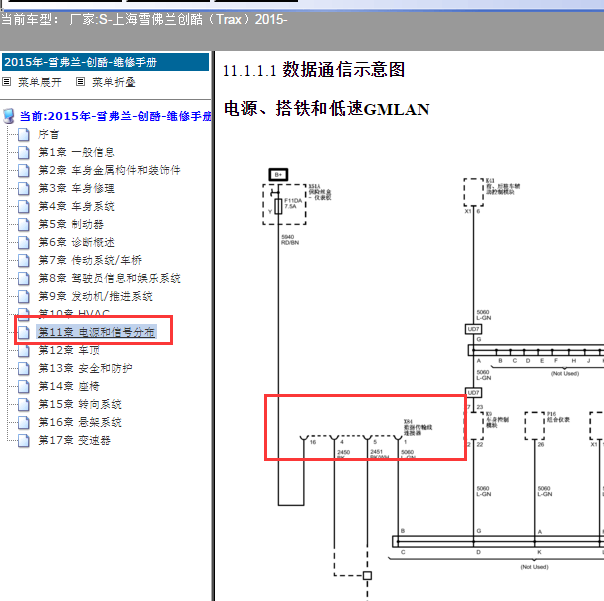604x601 pixels.
Task: Click the page icon beside 序言
Action: click(x=24, y=135)
